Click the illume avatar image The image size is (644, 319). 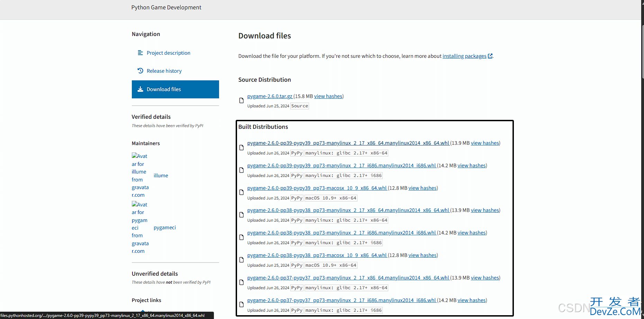(140, 175)
